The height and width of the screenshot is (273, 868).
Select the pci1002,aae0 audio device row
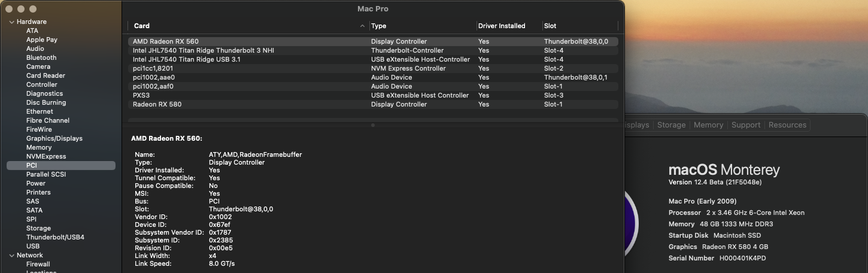click(x=373, y=77)
